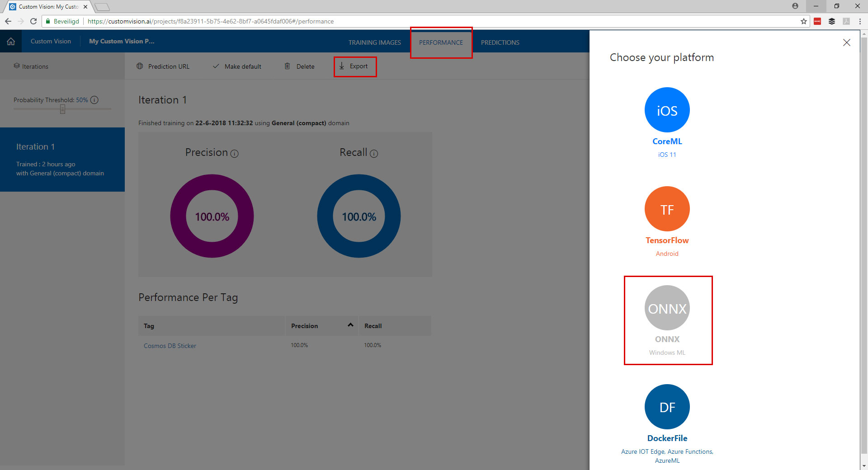
Task: Open the My Custom Vision project title
Action: [122, 41]
